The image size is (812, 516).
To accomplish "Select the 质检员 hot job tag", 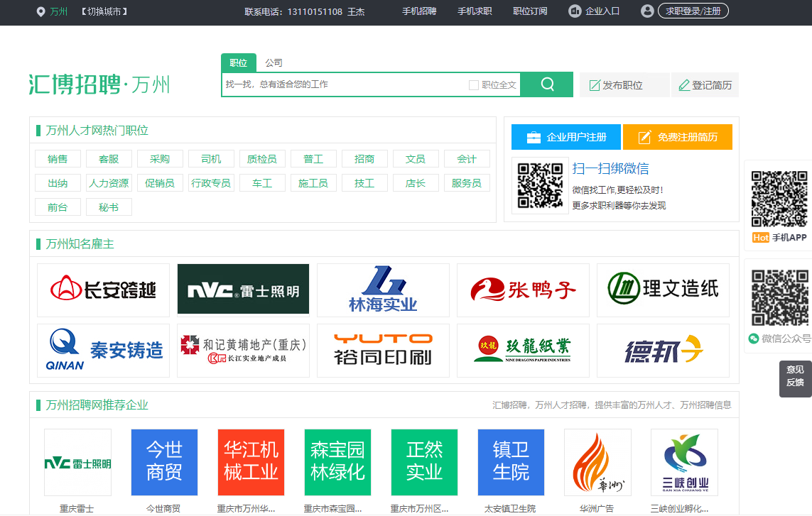I will point(262,159).
